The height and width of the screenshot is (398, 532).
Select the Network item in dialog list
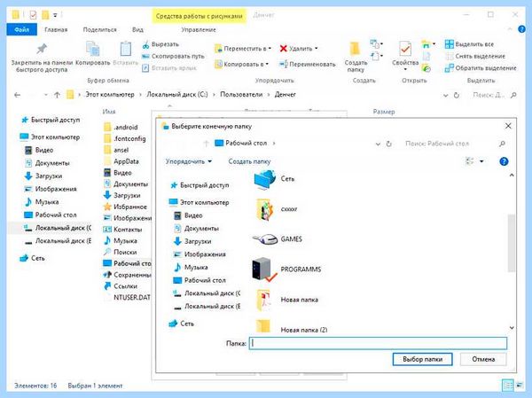click(x=274, y=179)
